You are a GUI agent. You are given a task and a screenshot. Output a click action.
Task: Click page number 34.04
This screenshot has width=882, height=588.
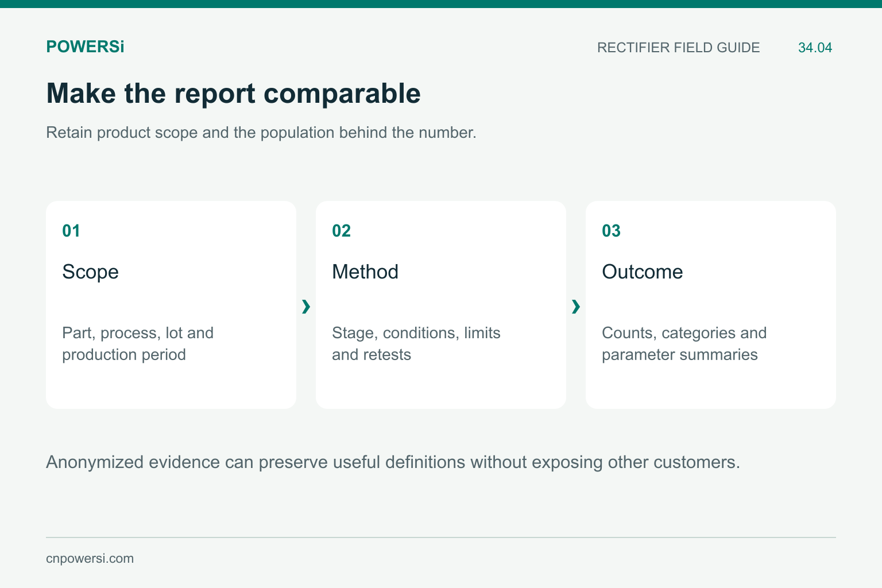[815, 48]
